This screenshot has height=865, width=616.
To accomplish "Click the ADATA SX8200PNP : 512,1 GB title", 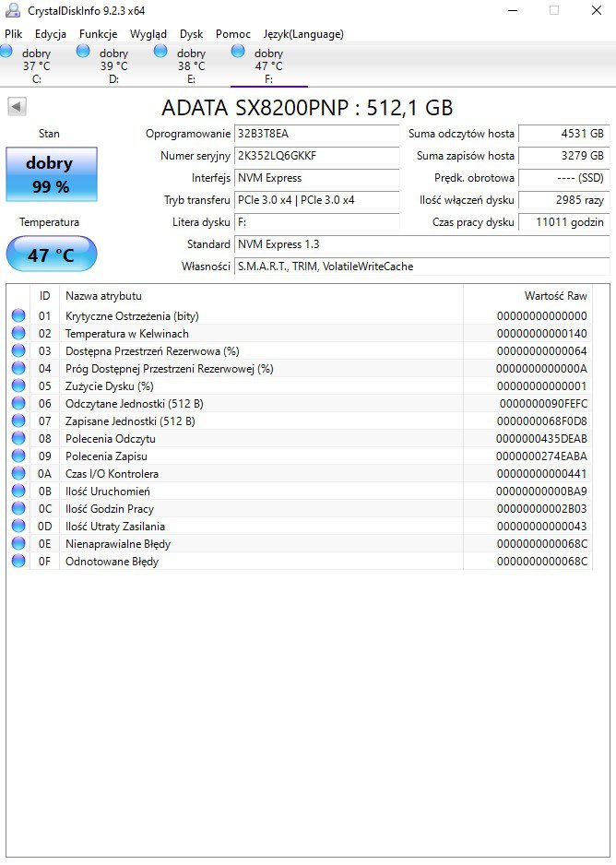I will tap(307, 108).
